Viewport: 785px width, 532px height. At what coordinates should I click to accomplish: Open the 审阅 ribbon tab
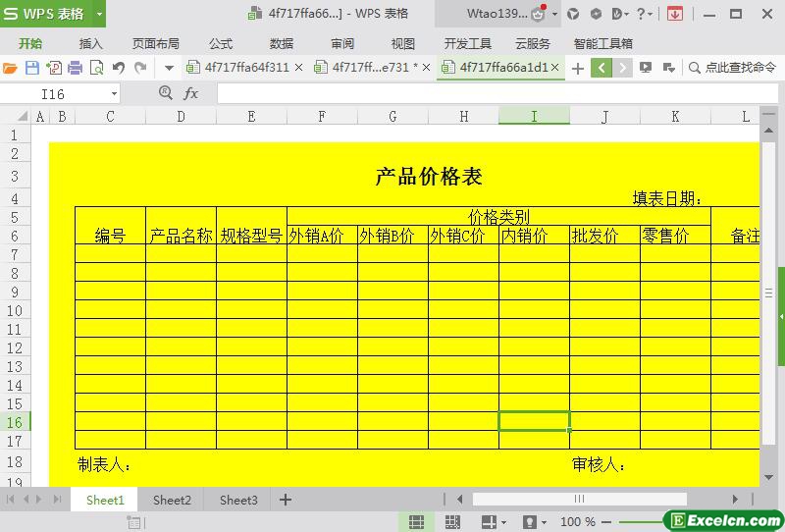coord(342,43)
